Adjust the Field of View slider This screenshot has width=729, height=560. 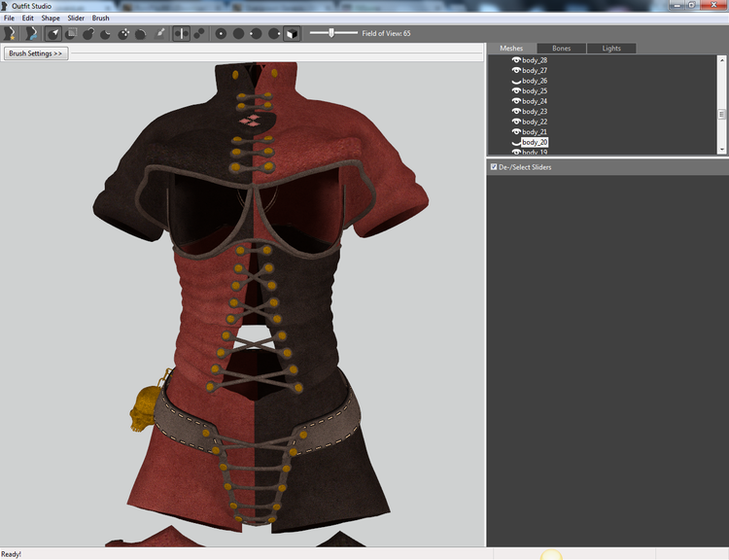[333, 33]
